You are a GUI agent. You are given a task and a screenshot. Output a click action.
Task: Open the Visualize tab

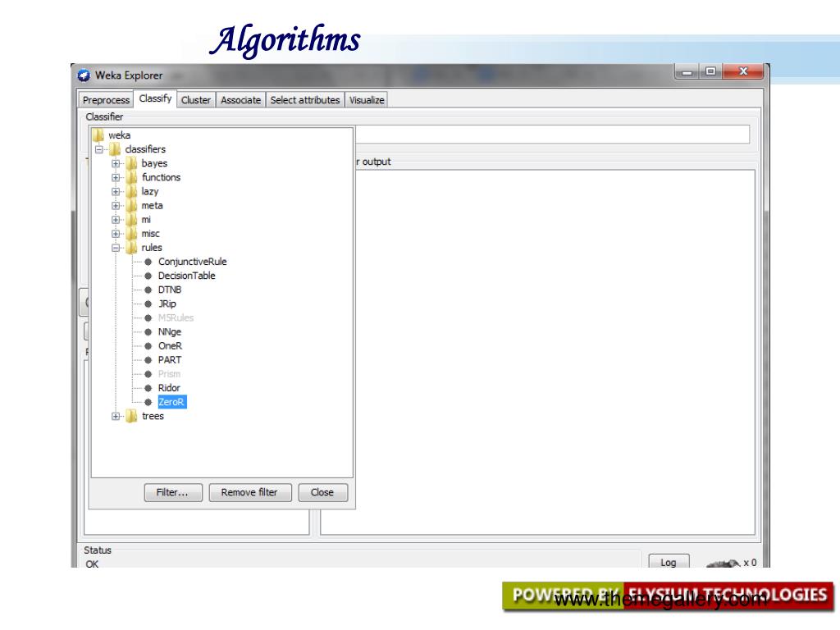[367, 100]
